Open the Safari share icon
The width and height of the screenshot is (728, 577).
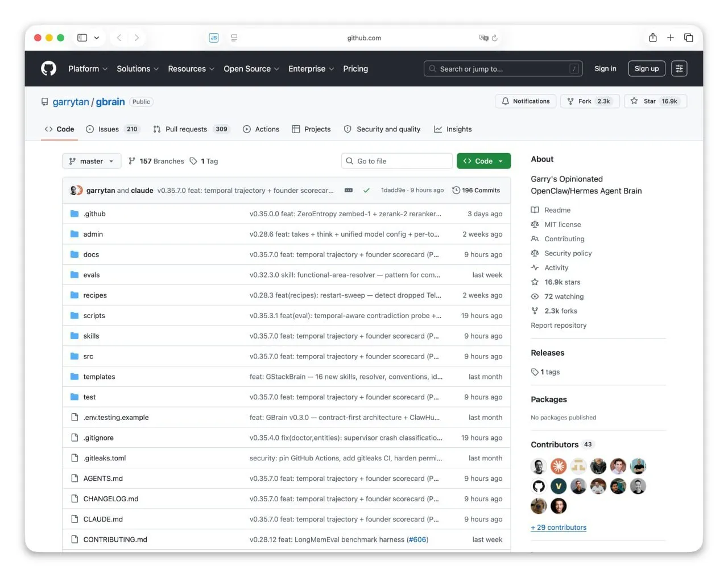coord(653,38)
